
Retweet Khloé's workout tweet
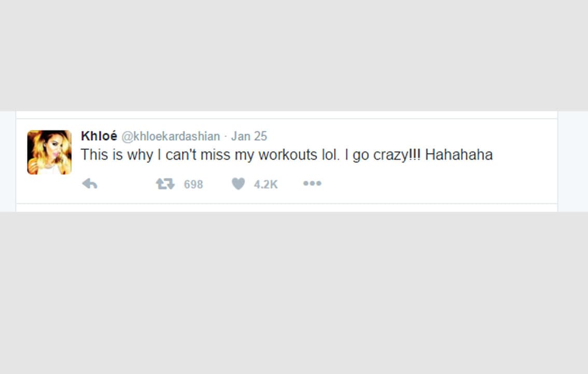coord(165,184)
